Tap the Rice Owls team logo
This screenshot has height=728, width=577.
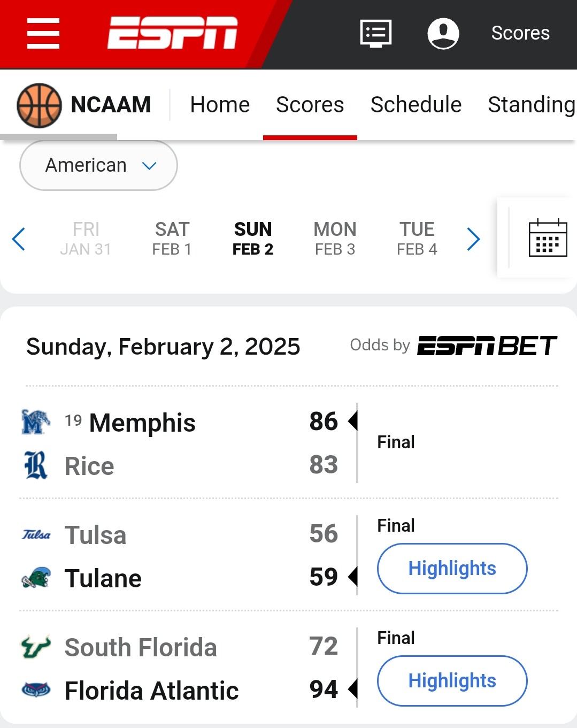[36, 465]
